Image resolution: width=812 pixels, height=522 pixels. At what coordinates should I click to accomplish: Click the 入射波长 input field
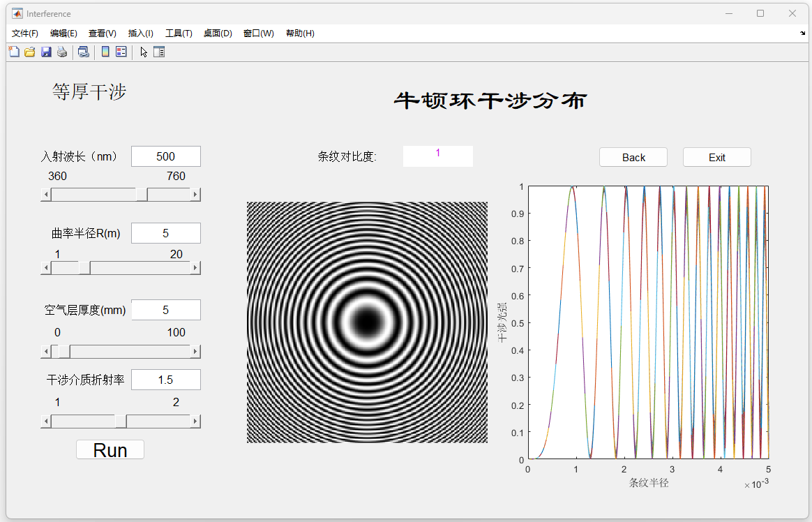pos(166,156)
